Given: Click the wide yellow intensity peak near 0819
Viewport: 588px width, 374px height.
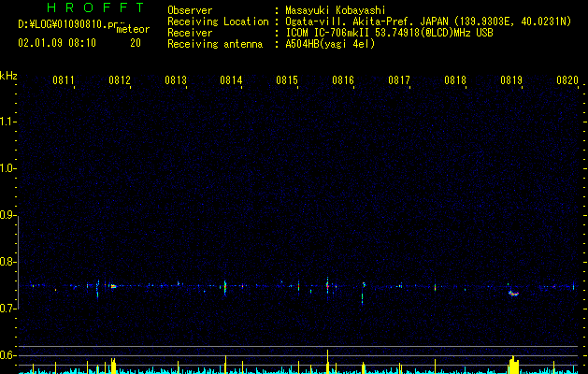Looking at the screenshot, I should click(514, 365).
